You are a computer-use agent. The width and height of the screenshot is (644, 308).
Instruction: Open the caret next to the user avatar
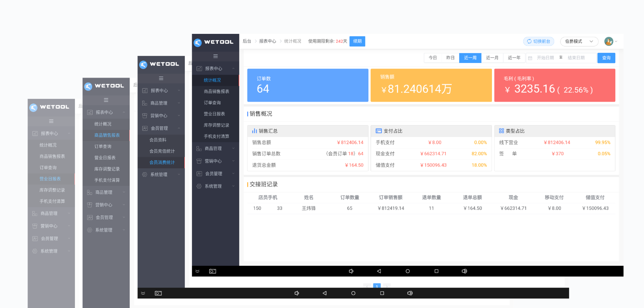(616, 41)
